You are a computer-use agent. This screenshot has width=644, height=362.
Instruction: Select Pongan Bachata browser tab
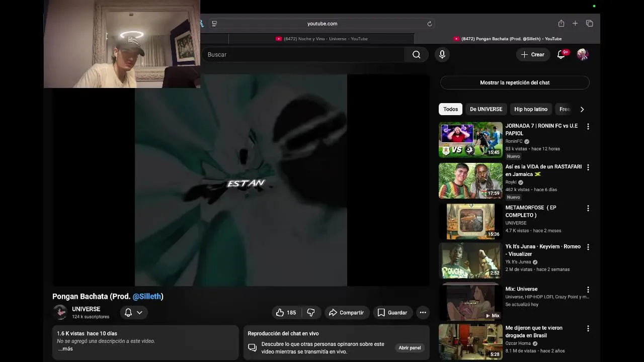coord(507,39)
